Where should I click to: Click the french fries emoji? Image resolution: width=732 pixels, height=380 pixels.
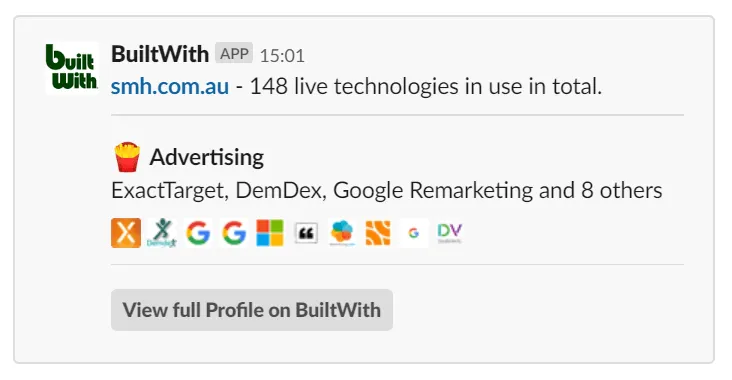(127, 157)
